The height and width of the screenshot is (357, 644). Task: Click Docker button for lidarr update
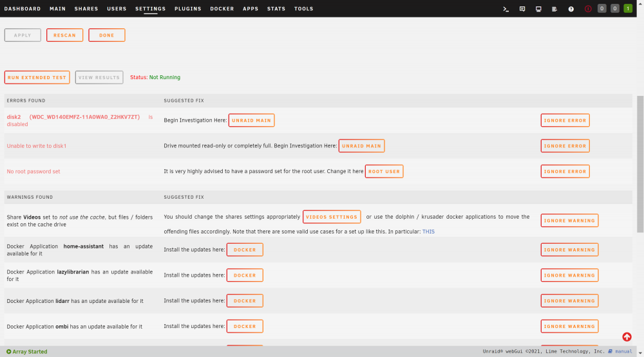pos(245,301)
